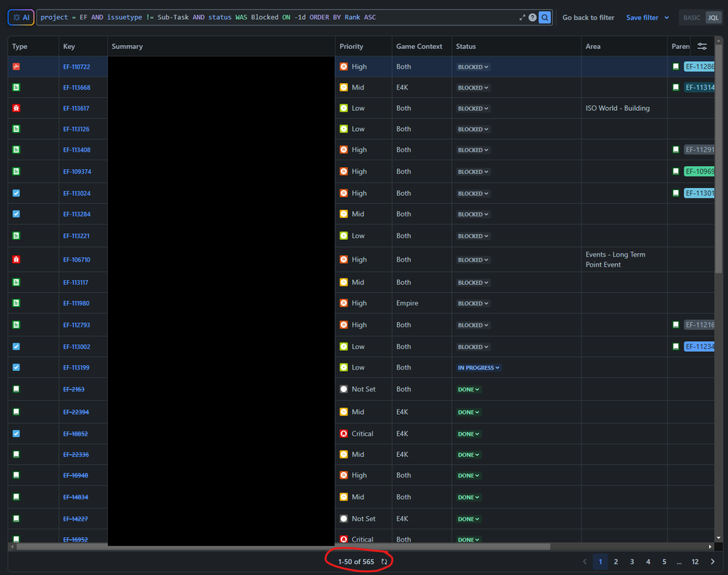
Task: Sort by the Type column header
Action: pos(20,47)
